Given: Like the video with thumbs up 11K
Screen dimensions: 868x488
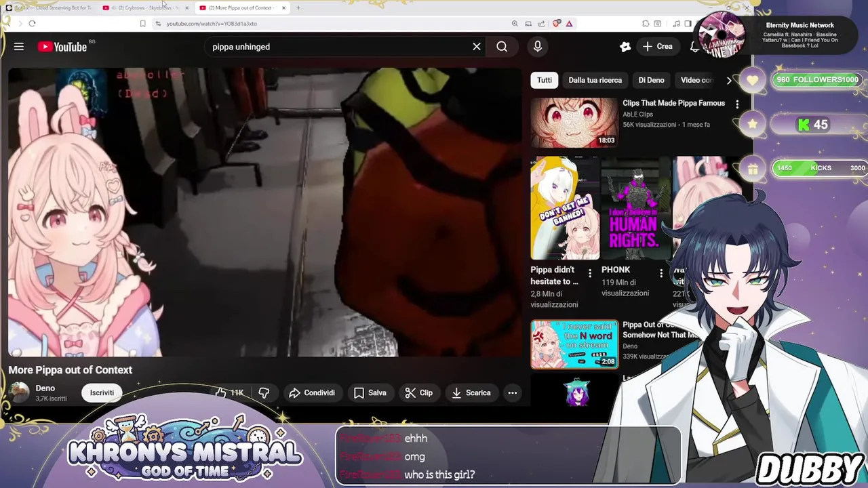Looking at the screenshot, I should coord(229,392).
